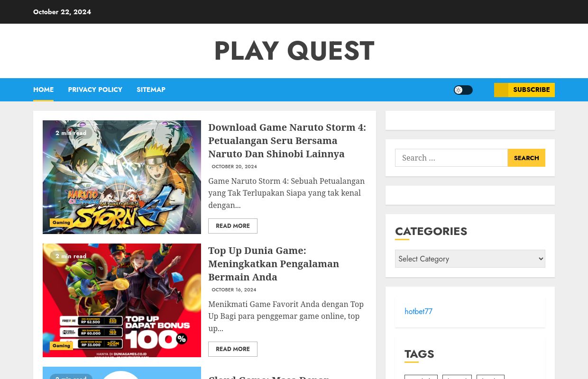Click the October 16, 2024 post date
This screenshot has width=588, height=379.
click(x=234, y=290)
